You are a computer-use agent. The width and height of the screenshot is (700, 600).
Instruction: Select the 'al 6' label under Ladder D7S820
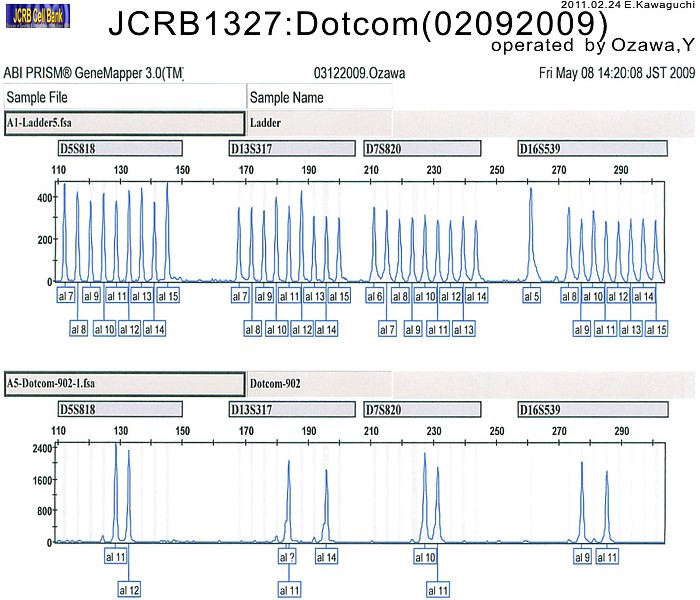375,296
